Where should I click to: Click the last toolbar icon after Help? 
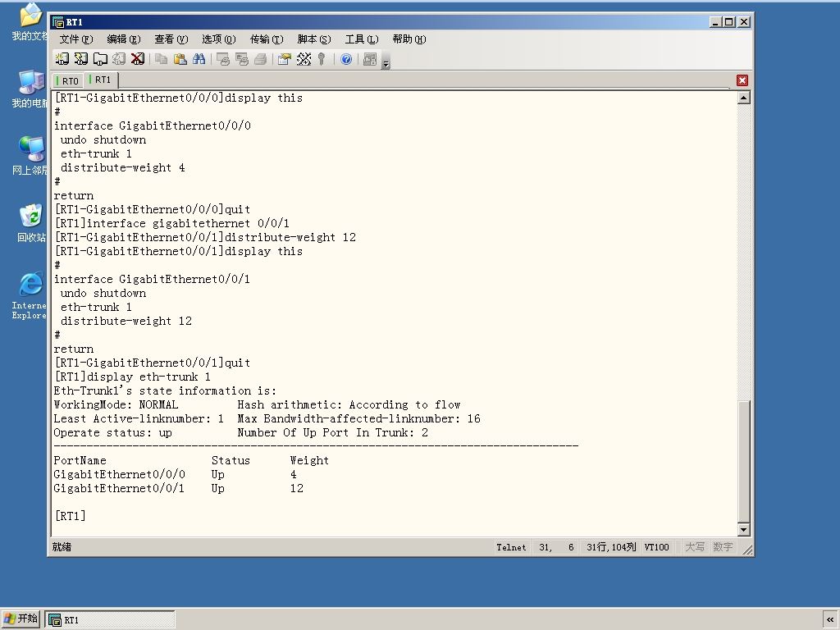click(x=370, y=59)
